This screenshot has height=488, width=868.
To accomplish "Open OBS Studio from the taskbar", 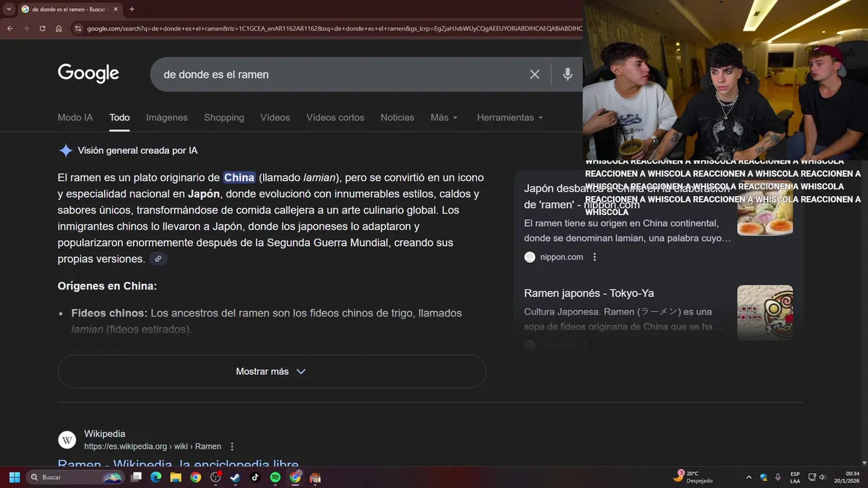I will [x=216, y=477].
